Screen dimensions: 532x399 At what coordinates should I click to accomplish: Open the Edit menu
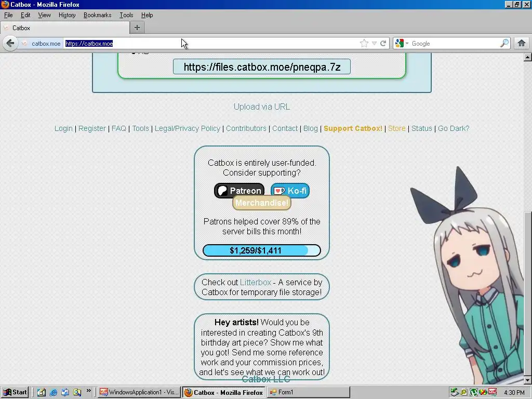pyautogui.click(x=25, y=15)
